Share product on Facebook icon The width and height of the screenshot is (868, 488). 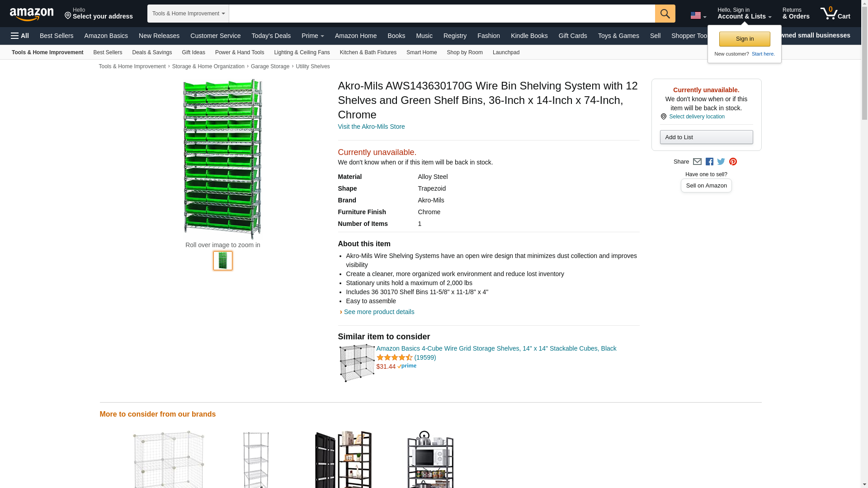(709, 162)
